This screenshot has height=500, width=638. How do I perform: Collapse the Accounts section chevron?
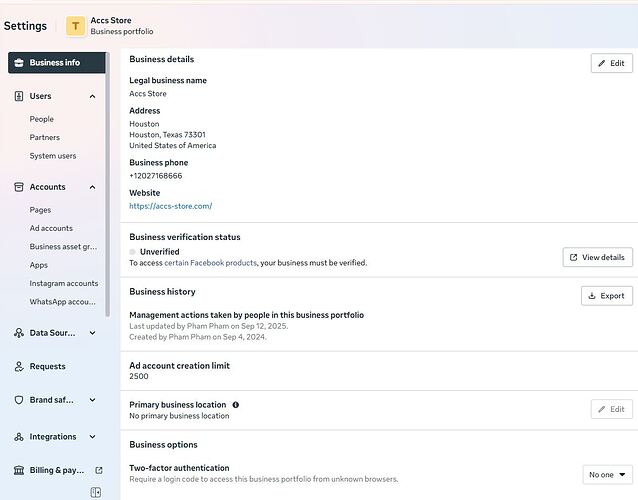tap(93, 187)
